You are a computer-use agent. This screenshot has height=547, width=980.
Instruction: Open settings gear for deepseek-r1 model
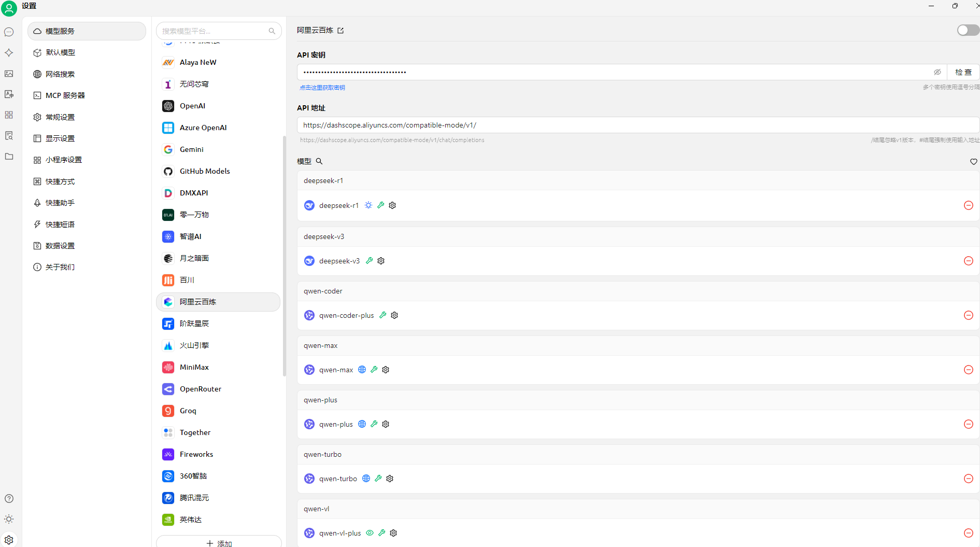click(392, 205)
